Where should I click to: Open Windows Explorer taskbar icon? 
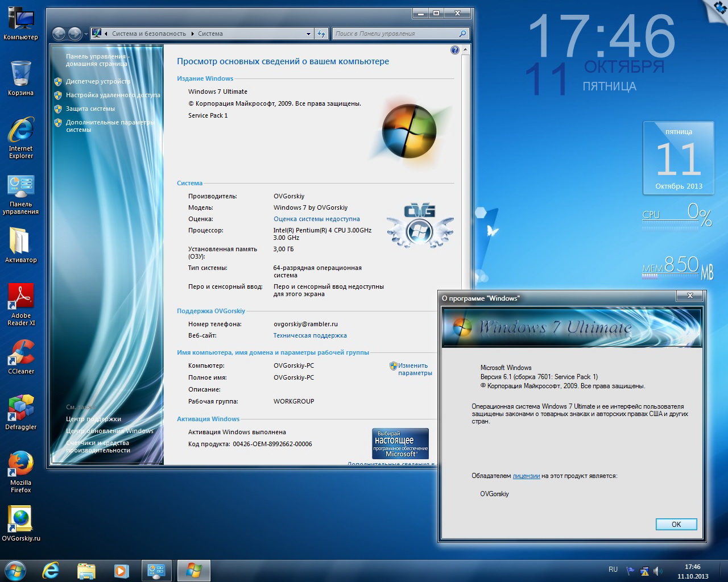point(86,570)
